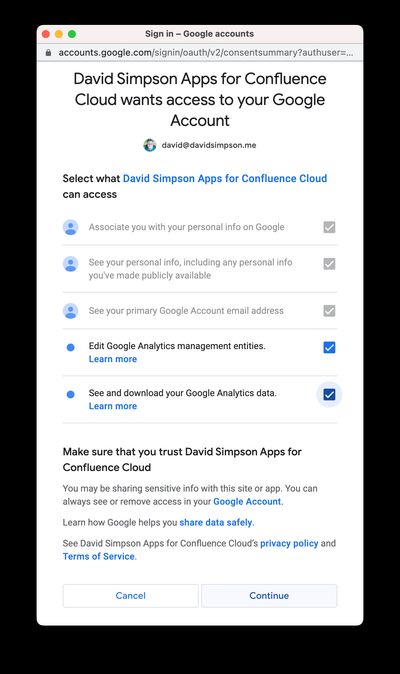Click the greyed checkbox for See your personal info
400x674 pixels.
pos(329,263)
